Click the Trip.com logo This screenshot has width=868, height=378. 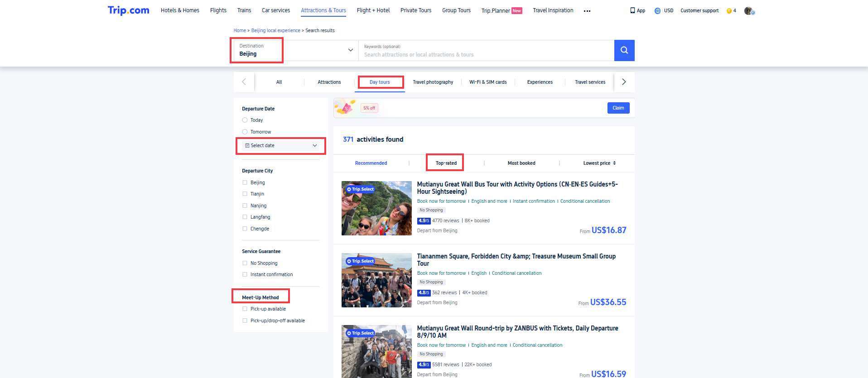pyautogui.click(x=128, y=10)
